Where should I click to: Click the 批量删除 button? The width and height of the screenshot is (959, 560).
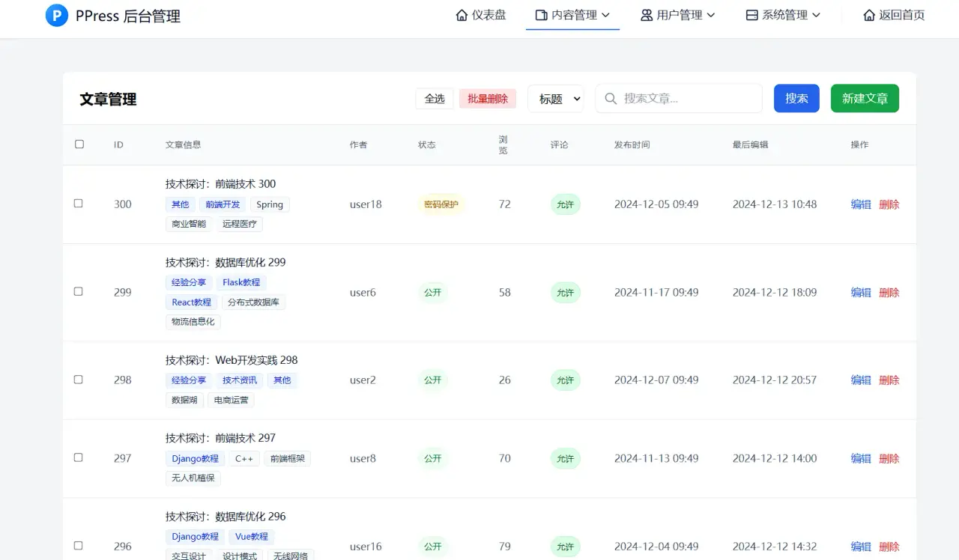[487, 98]
